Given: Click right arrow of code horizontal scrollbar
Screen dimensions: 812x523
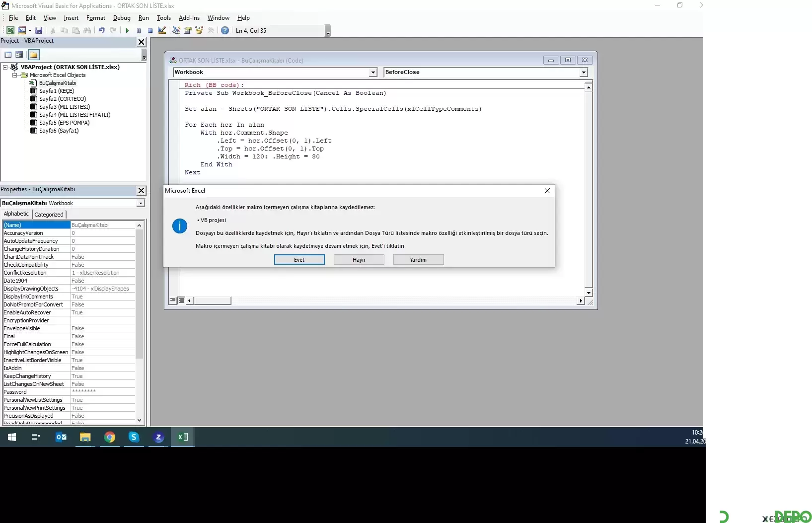Looking at the screenshot, I should click(x=581, y=301).
